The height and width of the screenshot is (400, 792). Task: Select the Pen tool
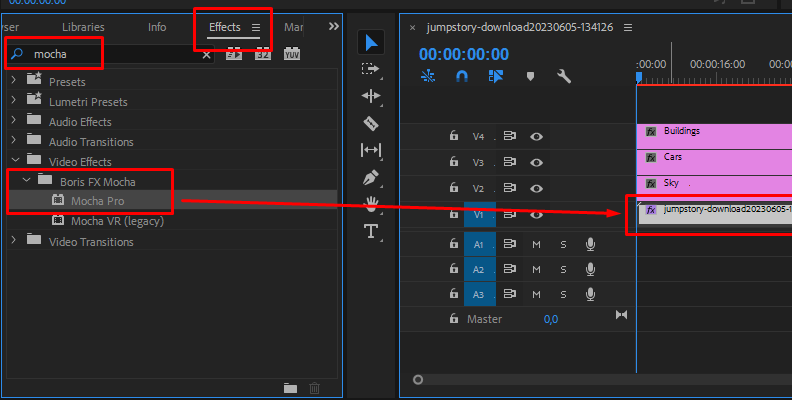tap(371, 177)
